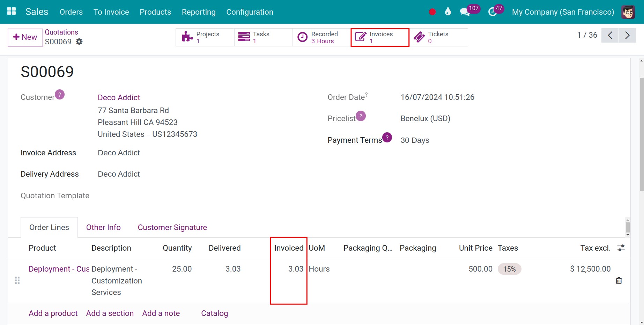
Task: Switch to the Order Lines tab
Action: pyautogui.click(x=49, y=227)
